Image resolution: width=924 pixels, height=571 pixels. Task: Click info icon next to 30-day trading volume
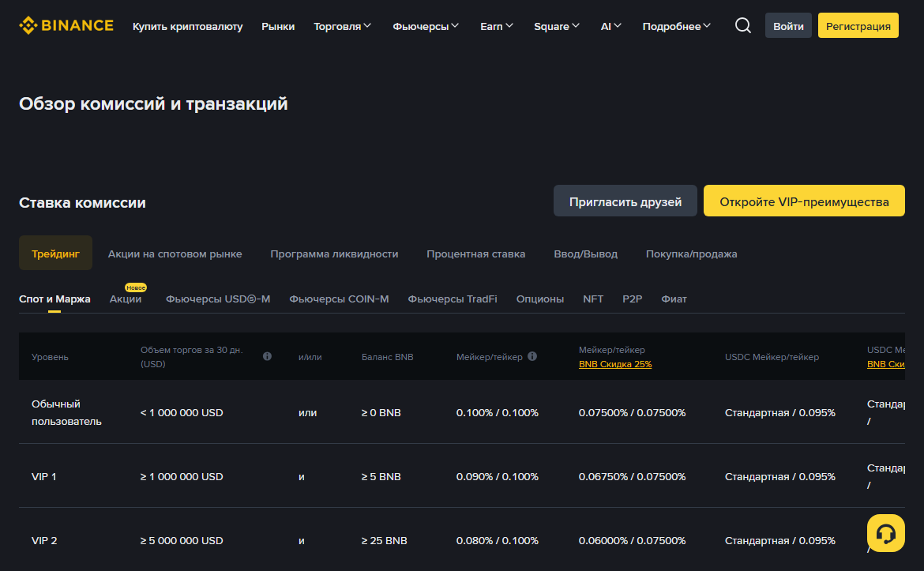click(267, 356)
